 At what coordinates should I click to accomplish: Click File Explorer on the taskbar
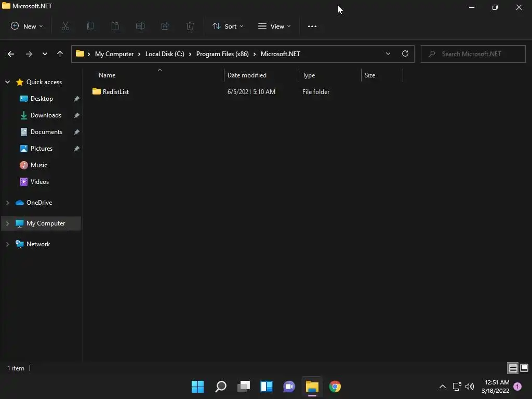(x=312, y=387)
